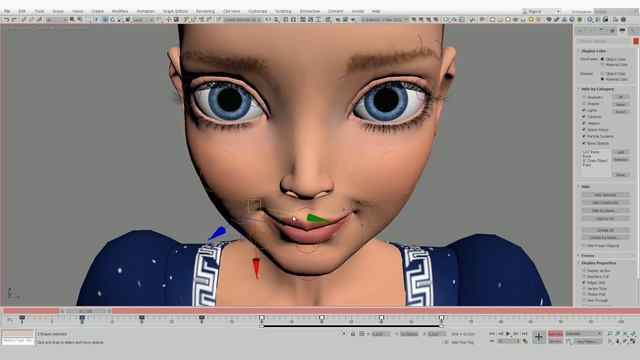Toggle the Angle Snap icon

tap(193, 19)
